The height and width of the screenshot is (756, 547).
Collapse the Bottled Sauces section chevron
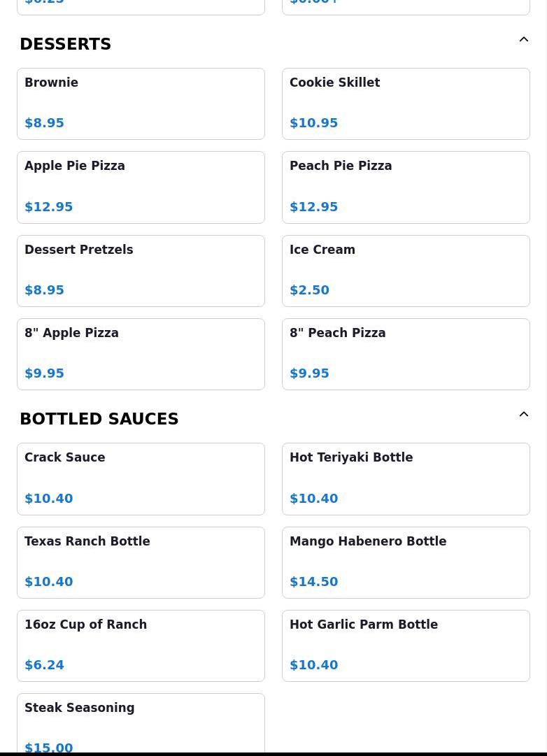coord(523,415)
